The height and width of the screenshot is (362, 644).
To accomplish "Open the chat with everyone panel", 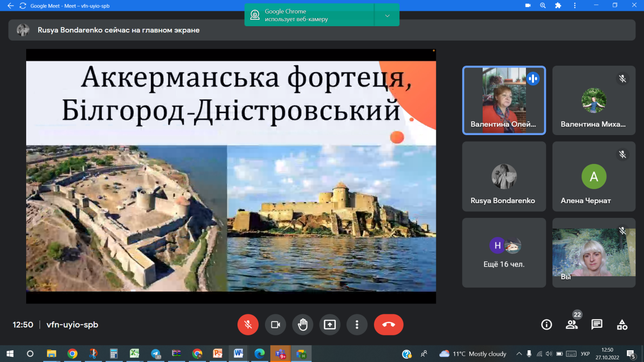I will point(597,325).
